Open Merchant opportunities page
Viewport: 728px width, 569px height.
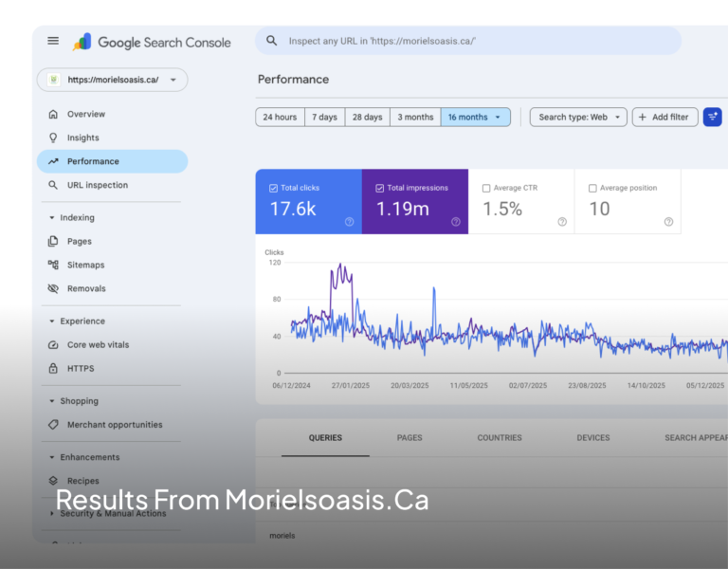click(x=113, y=425)
